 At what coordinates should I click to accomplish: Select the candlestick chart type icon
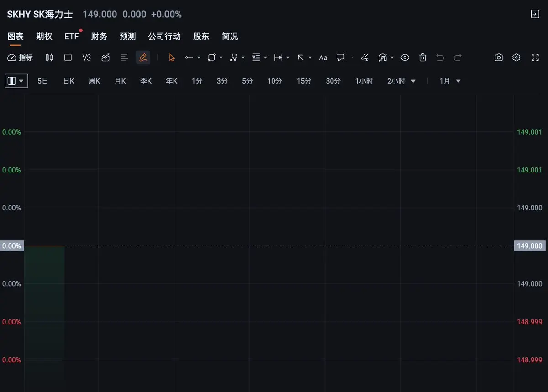coord(49,57)
